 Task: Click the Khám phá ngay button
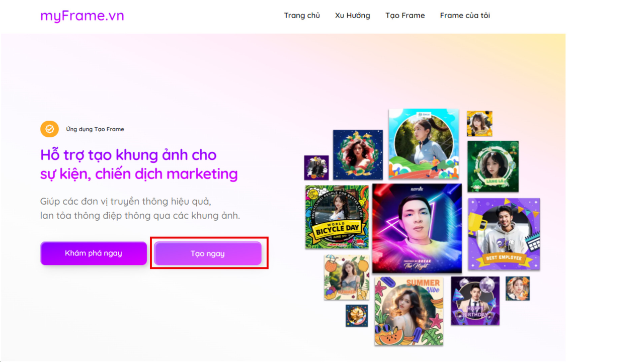[x=94, y=253]
